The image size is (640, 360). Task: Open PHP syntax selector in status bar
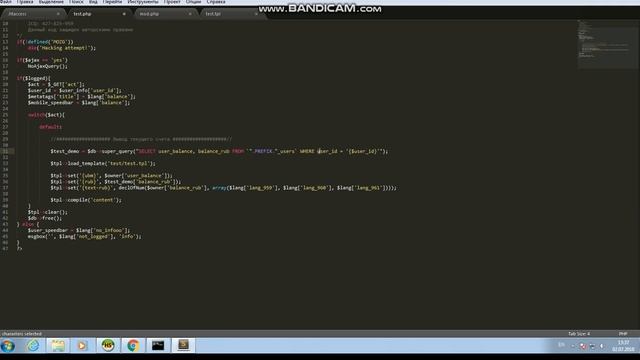(x=623, y=333)
